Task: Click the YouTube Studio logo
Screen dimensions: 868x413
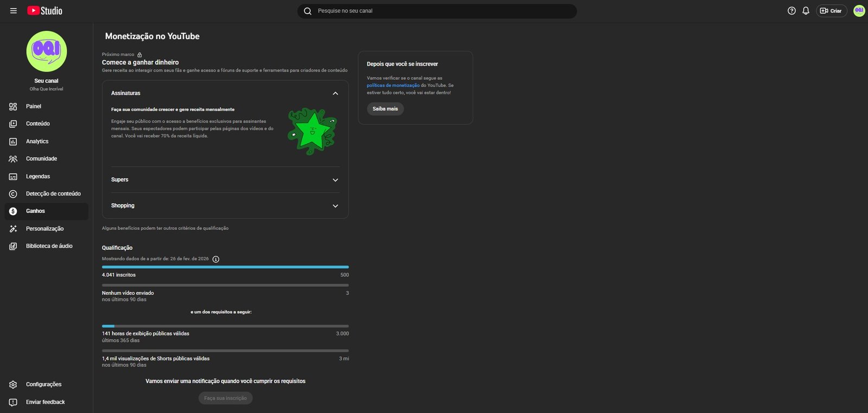Action: pos(45,11)
